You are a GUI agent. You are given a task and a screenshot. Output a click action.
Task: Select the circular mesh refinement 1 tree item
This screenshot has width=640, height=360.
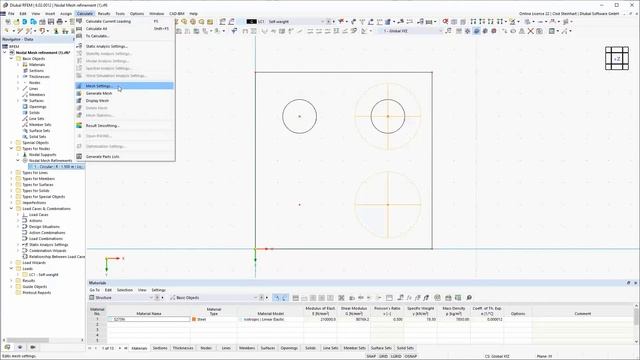(x=57, y=167)
